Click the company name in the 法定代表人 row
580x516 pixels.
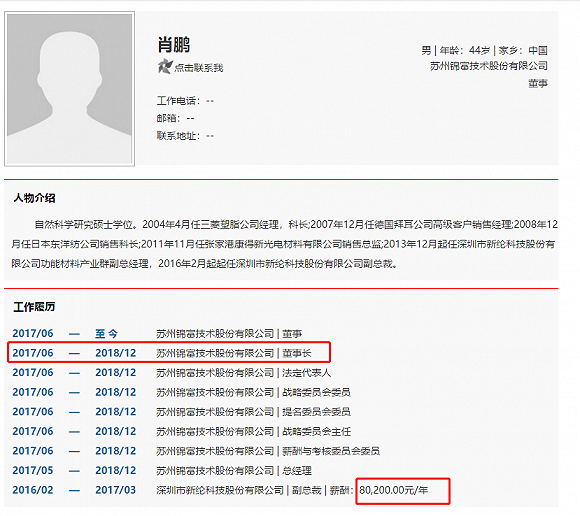215,373
